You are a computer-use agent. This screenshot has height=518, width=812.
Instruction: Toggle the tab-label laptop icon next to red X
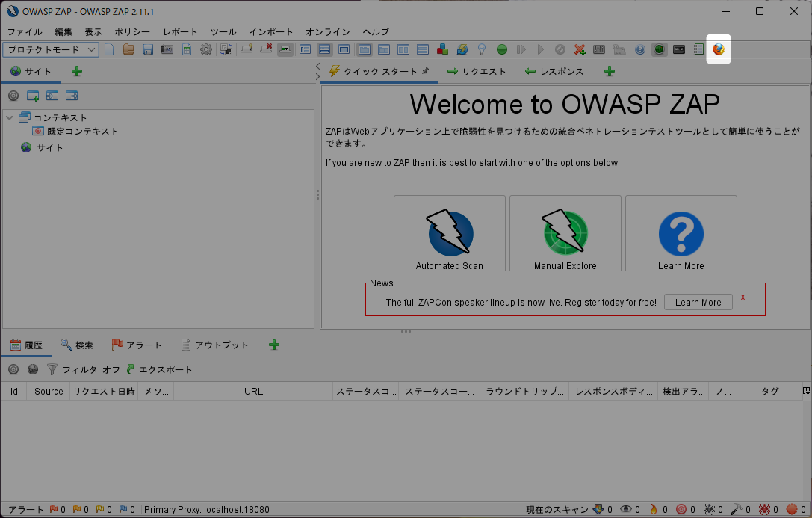coord(285,49)
